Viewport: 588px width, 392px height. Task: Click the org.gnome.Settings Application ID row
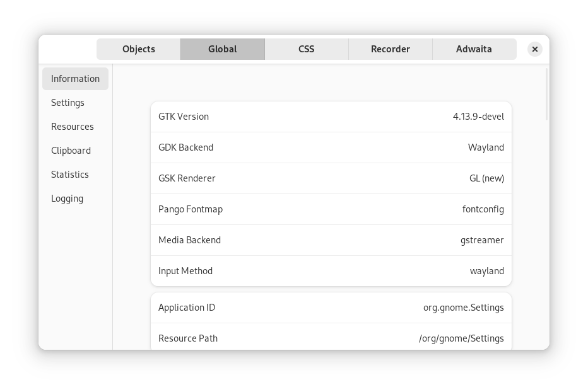pyautogui.click(x=331, y=307)
